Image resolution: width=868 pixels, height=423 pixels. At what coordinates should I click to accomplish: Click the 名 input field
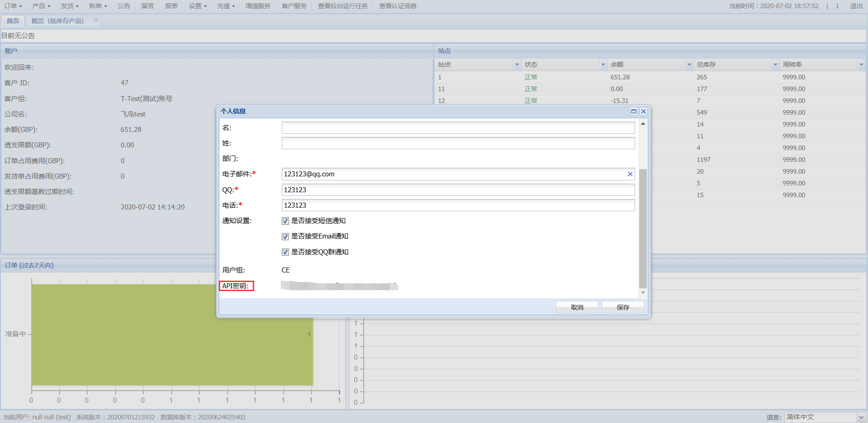pyautogui.click(x=458, y=127)
